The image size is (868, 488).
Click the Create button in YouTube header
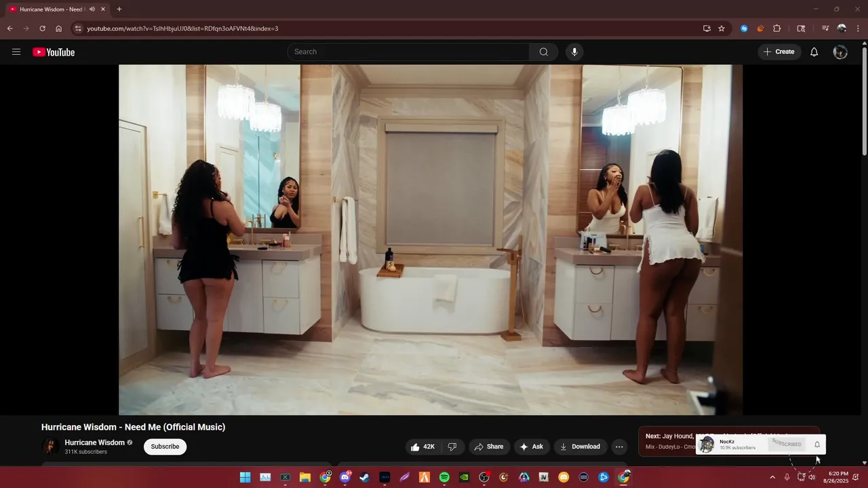[x=779, y=52]
